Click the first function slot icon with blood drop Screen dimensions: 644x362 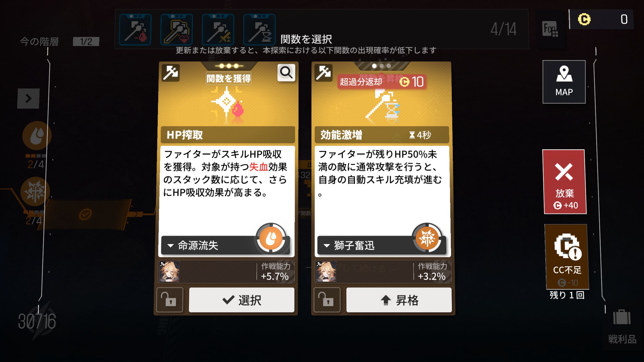[135, 30]
